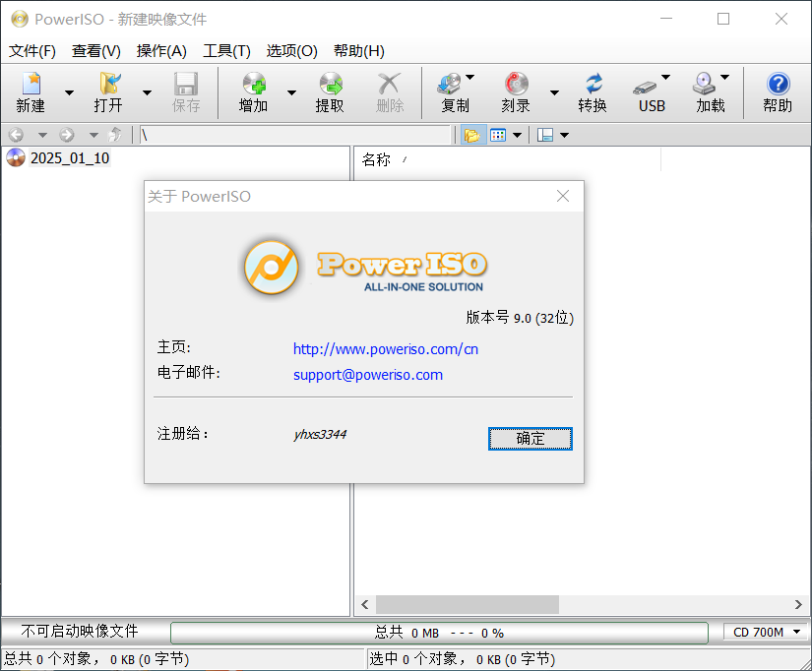Image resolution: width=812 pixels, height=671 pixels.
Task: Close the 关于 PowerISO dialog
Action: click(563, 196)
